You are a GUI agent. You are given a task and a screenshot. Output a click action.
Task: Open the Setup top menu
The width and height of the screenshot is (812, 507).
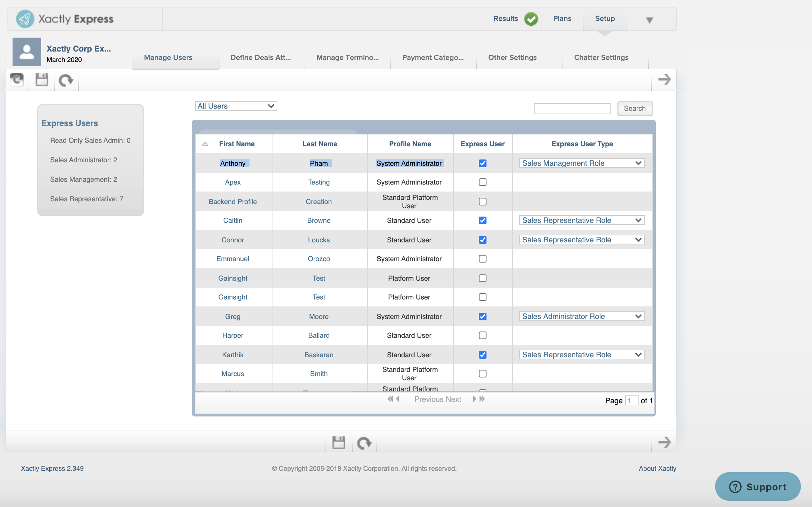tap(605, 18)
